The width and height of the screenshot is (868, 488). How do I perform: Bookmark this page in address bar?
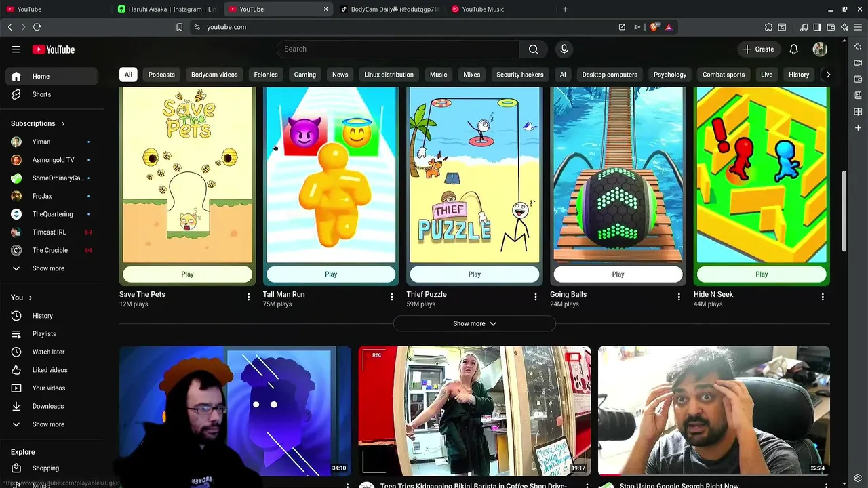(179, 27)
